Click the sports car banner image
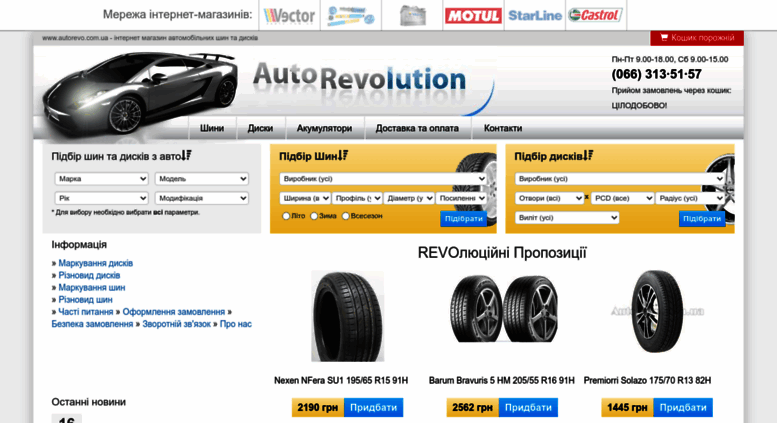Viewport: 777px width, 423px height. [139, 93]
